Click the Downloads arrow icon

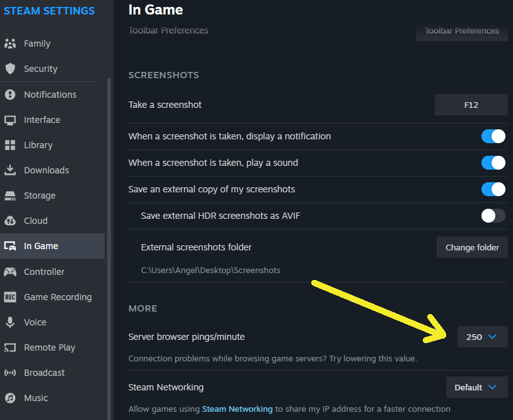10,170
